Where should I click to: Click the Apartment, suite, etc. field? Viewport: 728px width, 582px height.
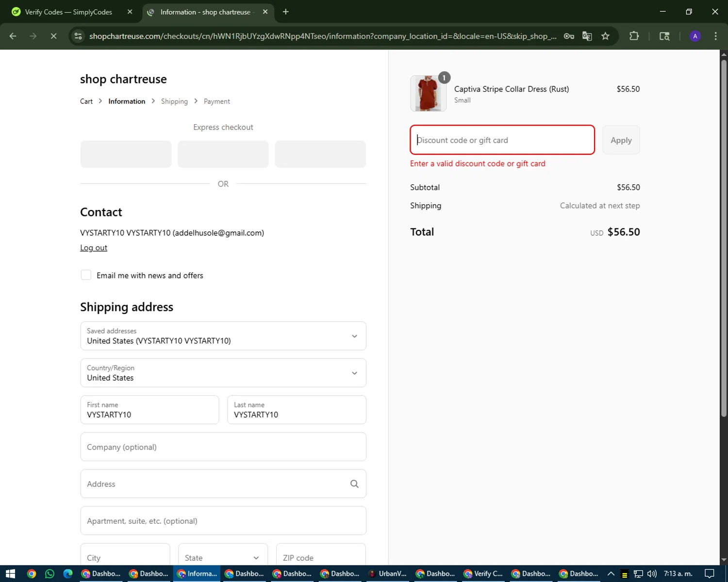click(x=223, y=520)
